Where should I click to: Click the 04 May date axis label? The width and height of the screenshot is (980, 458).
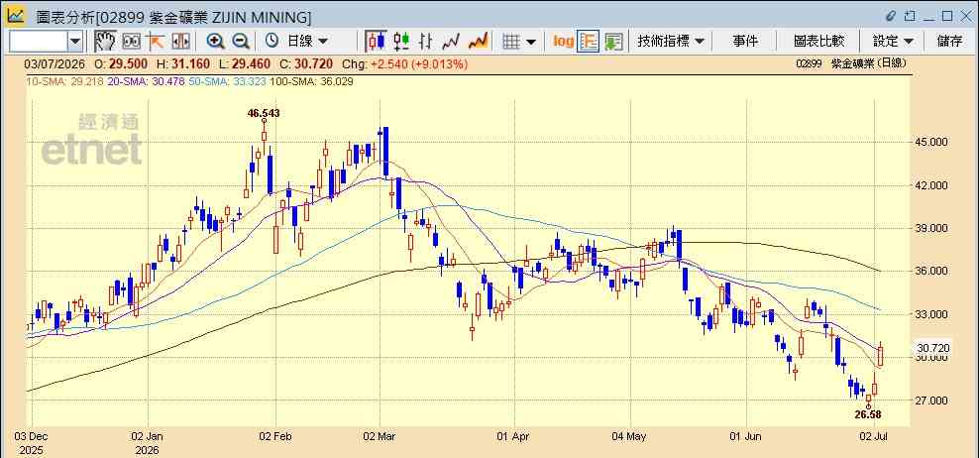coord(629,437)
